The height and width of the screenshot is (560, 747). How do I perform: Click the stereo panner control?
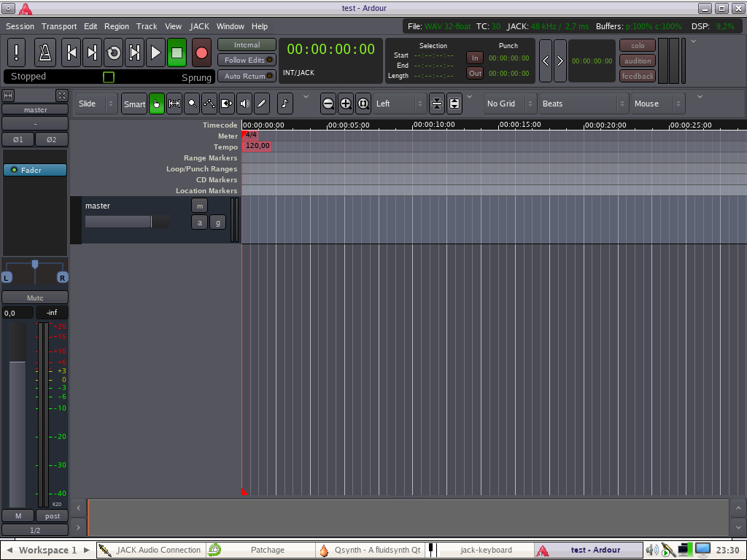[x=35, y=271]
